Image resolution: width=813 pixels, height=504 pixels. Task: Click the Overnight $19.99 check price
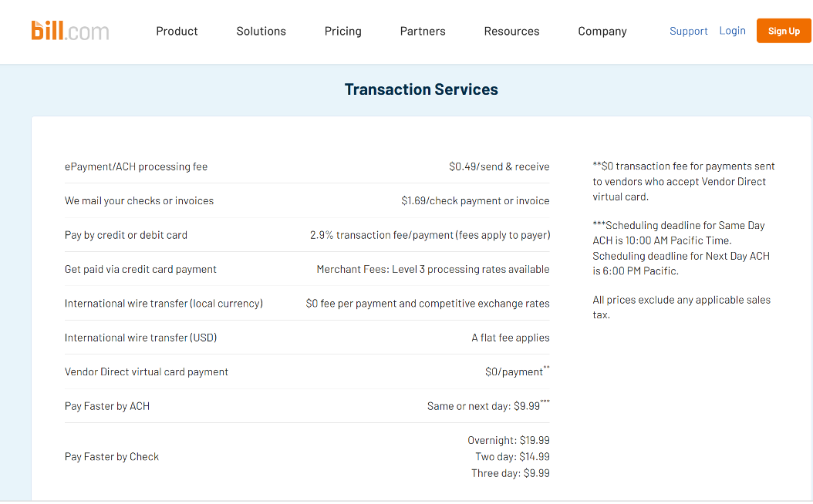(508, 440)
